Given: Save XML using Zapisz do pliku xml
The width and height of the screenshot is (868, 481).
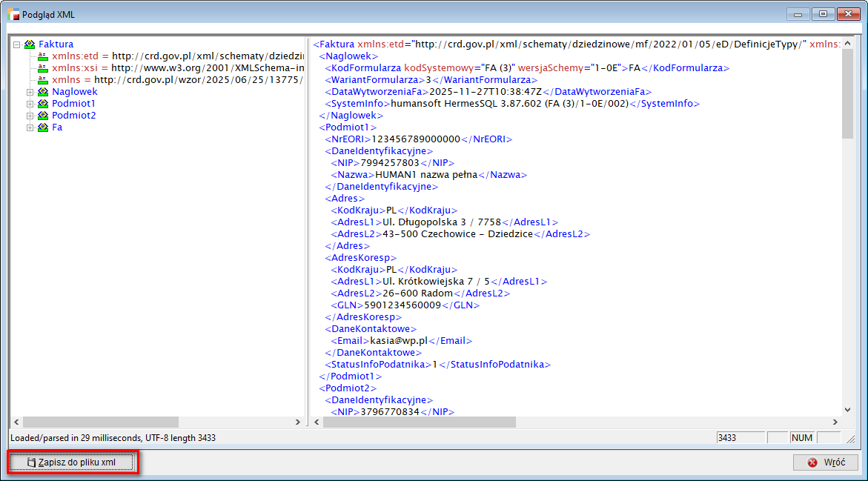Looking at the screenshot, I should [73, 462].
